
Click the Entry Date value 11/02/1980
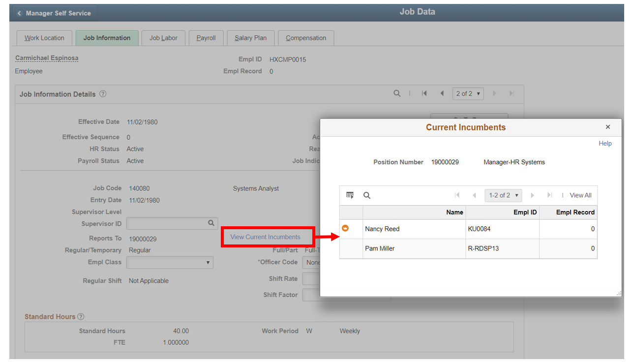tap(144, 200)
